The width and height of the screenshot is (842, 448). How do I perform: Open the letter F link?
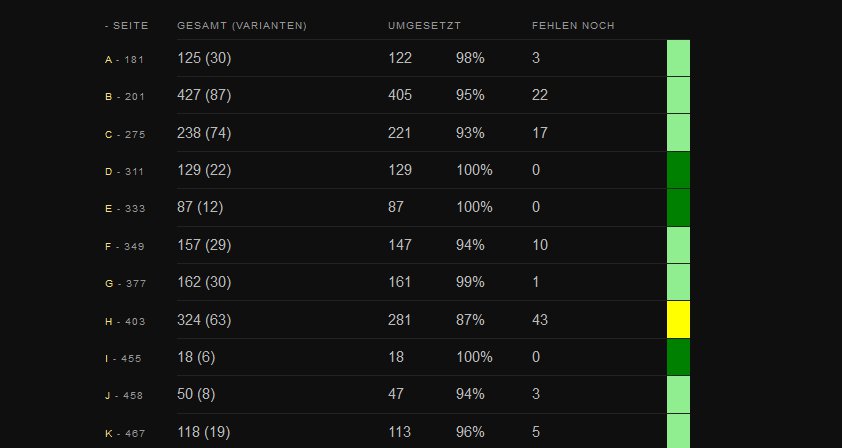108,246
